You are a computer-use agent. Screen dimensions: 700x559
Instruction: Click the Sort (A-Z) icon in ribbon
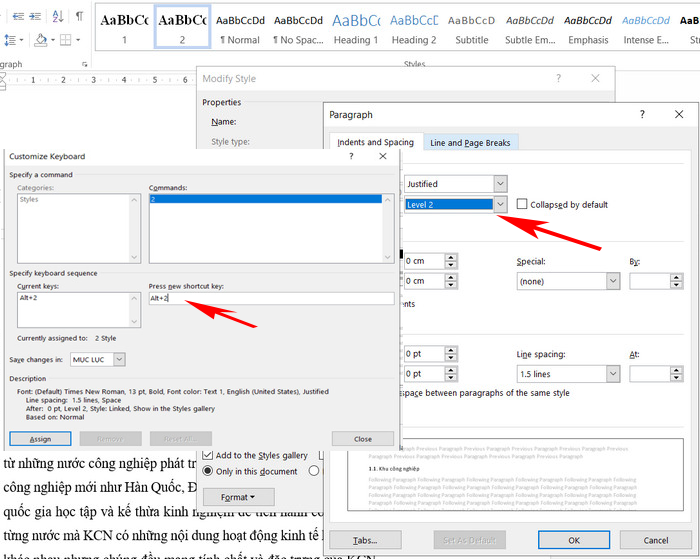[x=57, y=16]
